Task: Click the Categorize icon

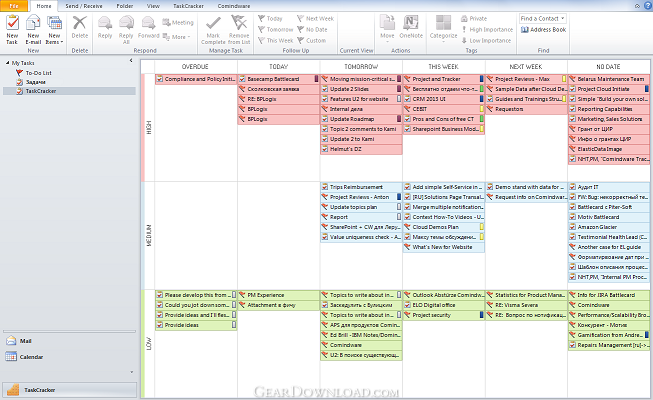Action: point(444,23)
